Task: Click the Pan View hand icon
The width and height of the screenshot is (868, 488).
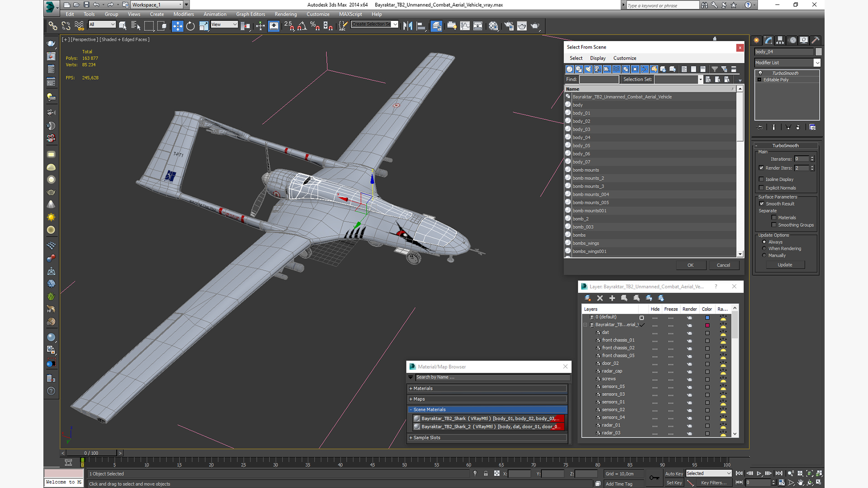Action: [800, 483]
